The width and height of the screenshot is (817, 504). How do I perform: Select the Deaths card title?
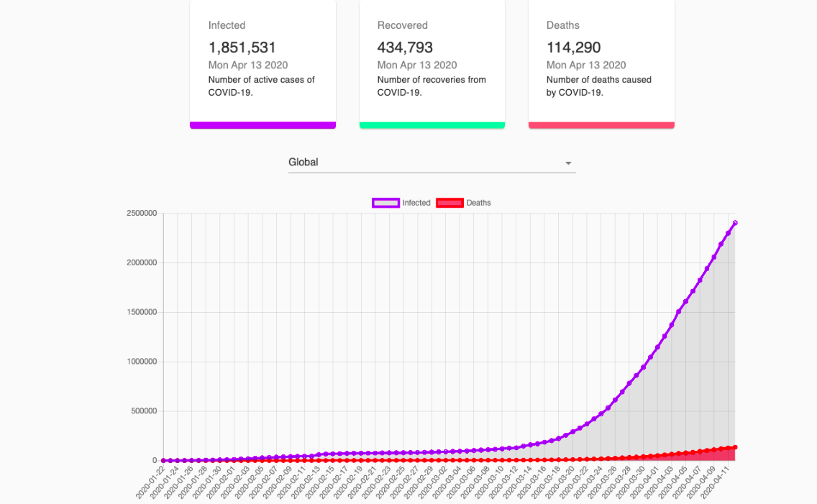pos(562,25)
